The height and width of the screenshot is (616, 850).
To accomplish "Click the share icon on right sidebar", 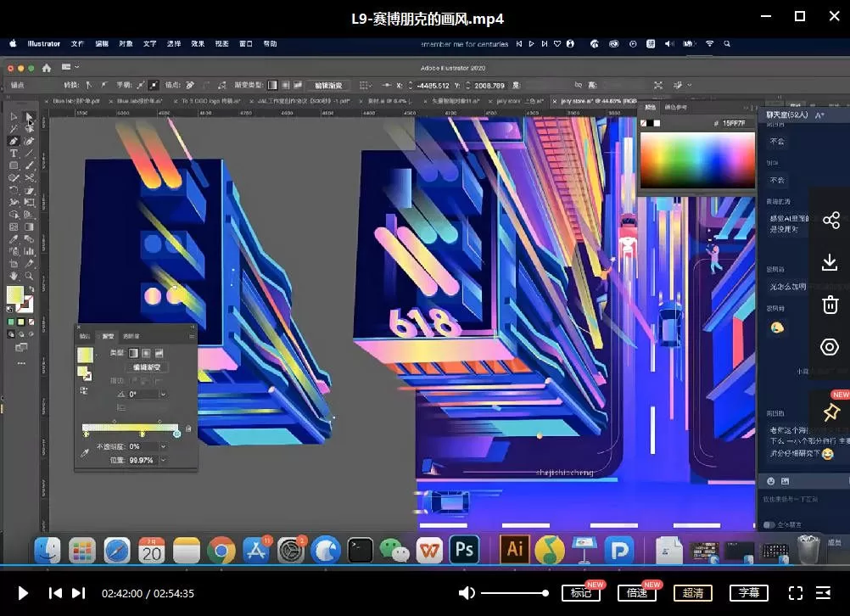I will click(x=830, y=221).
